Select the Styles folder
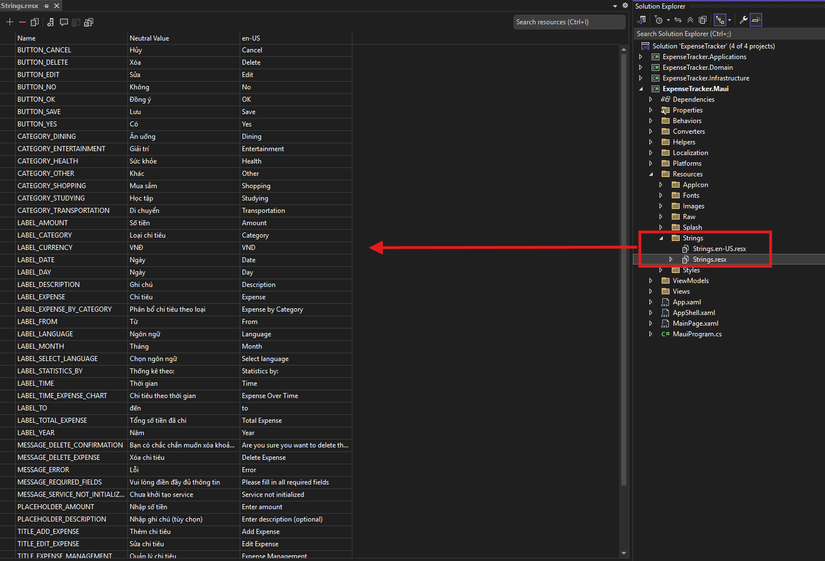The image size is (825, 561). coord(691,270)
